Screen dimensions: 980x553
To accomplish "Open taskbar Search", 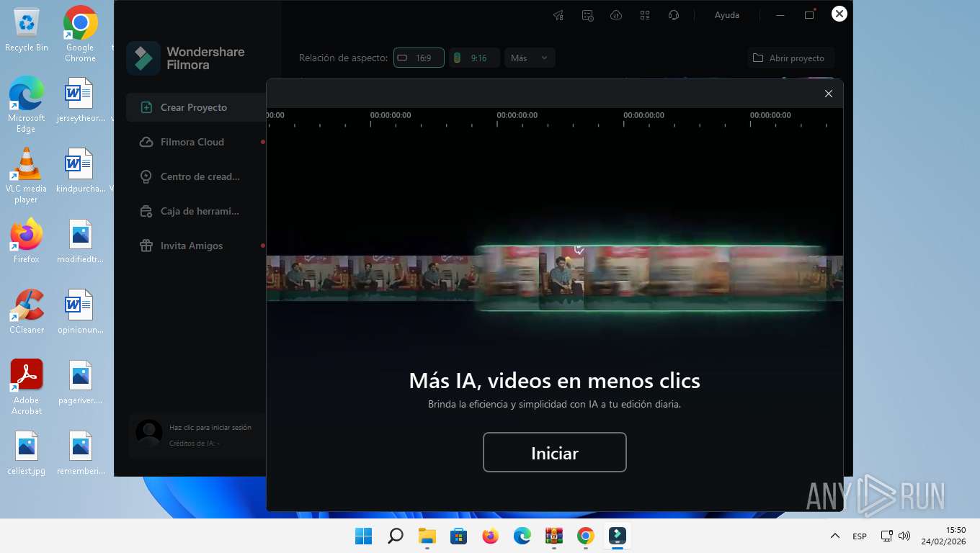I will click(396, 536).
